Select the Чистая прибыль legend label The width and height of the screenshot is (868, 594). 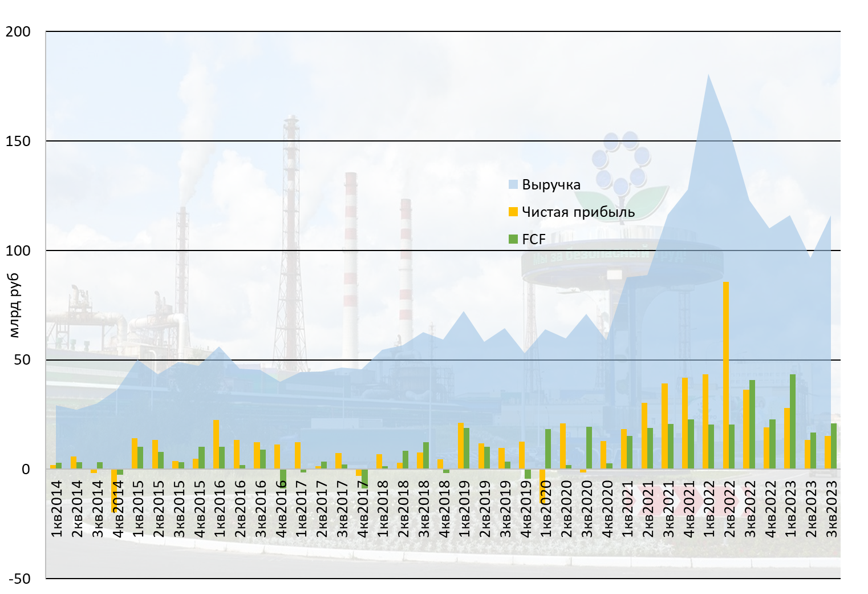pyautogui.click(x=578, y=212)
